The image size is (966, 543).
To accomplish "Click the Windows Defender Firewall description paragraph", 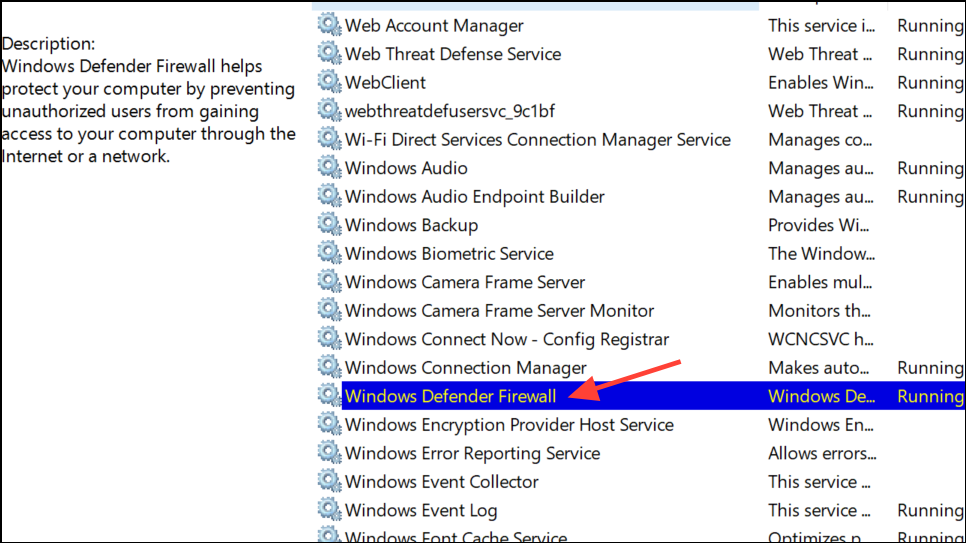I will tap(148, 111).
